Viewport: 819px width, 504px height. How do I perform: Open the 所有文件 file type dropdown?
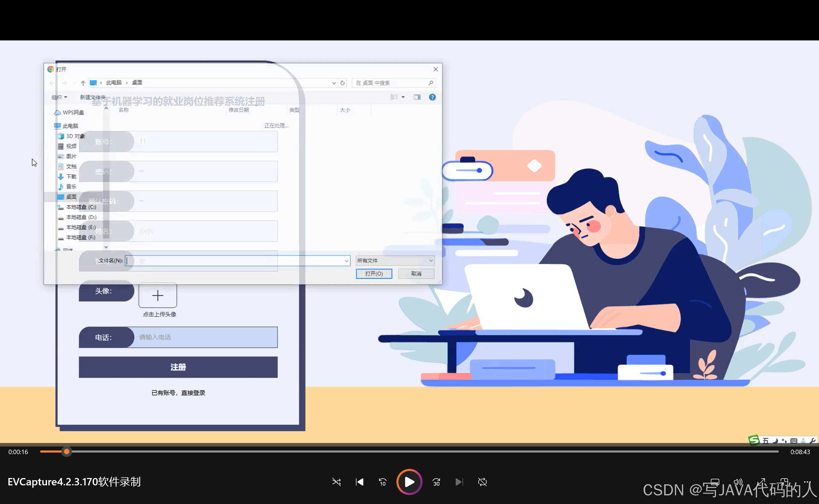[x=395, y=261]
